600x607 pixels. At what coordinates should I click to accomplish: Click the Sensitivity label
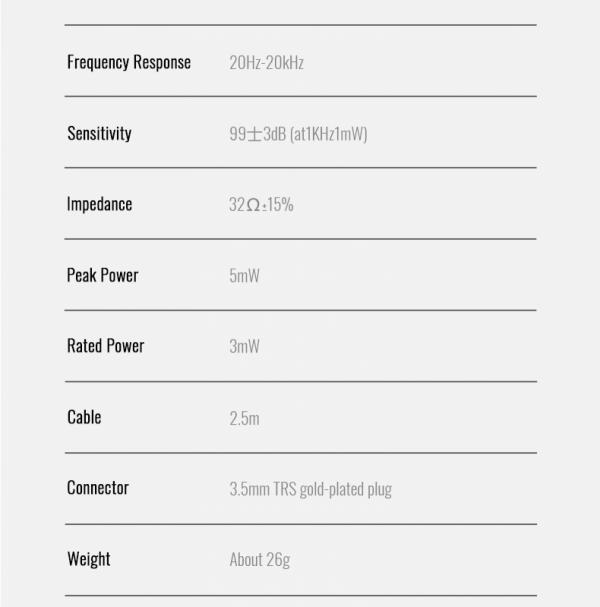(99, 133)
